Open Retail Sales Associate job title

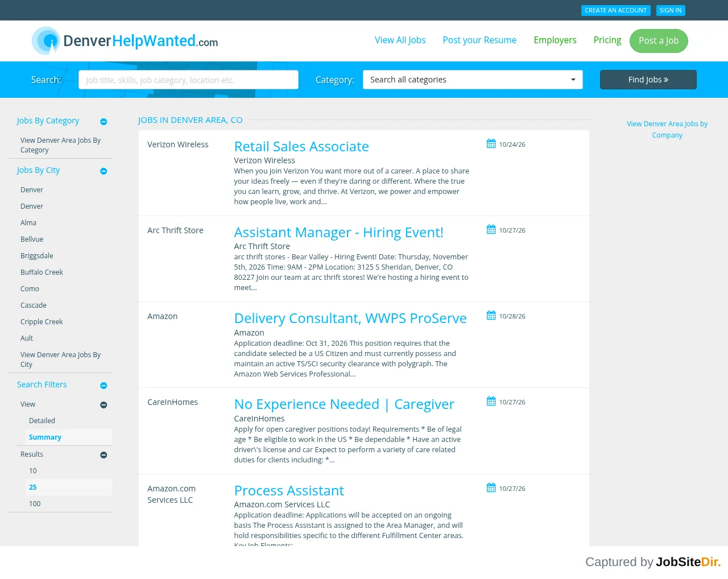[x=301, y=146]
